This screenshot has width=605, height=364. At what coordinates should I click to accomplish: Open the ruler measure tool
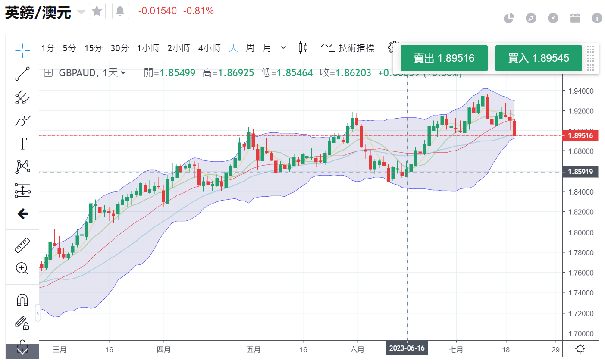[x=22, y=245]
